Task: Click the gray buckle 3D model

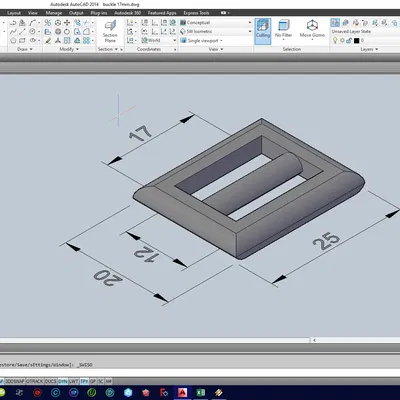Action: pyautogui.click(x=249, y=189)
